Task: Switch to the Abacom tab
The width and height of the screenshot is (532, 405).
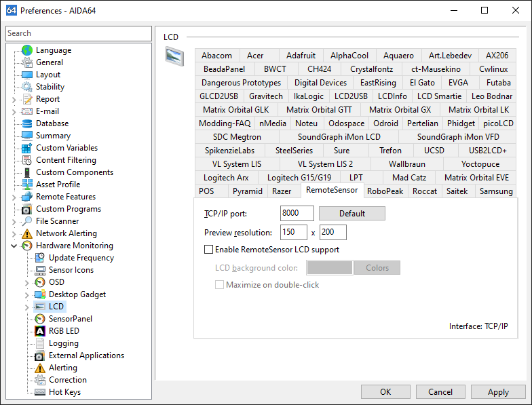Action: point(217,56)
